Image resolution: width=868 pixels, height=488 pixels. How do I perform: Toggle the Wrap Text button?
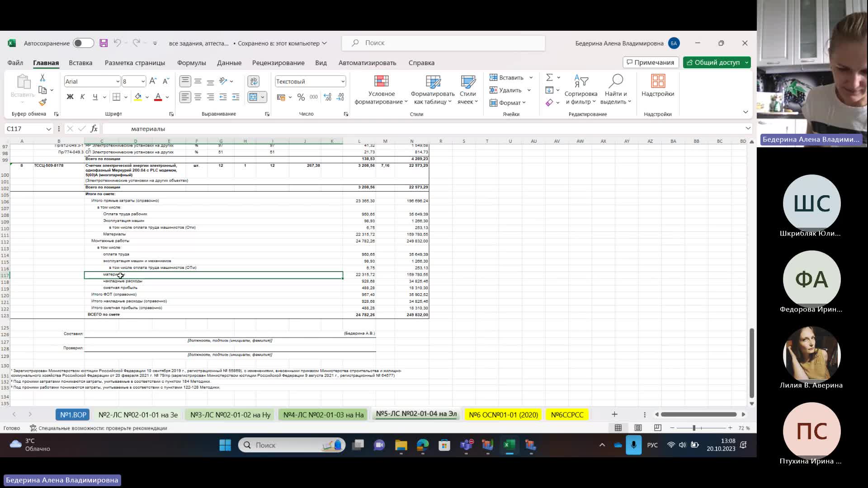254,81
